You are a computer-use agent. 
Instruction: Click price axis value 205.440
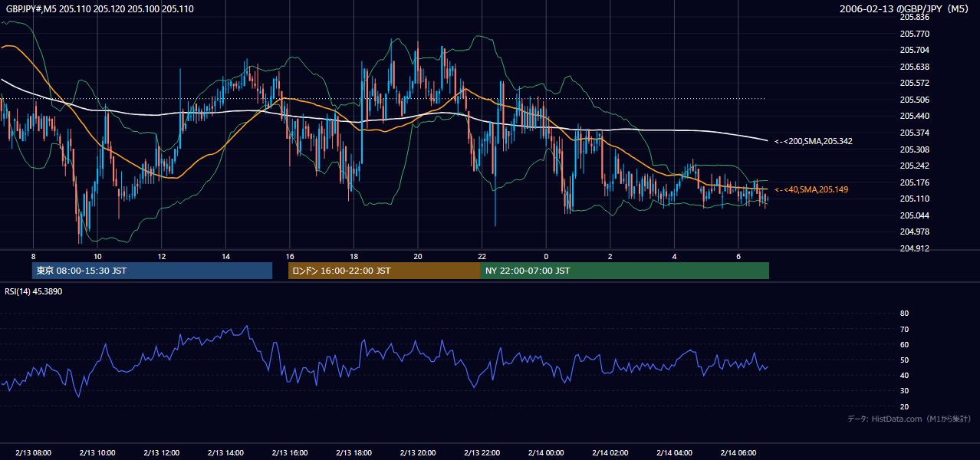(914, 116)
